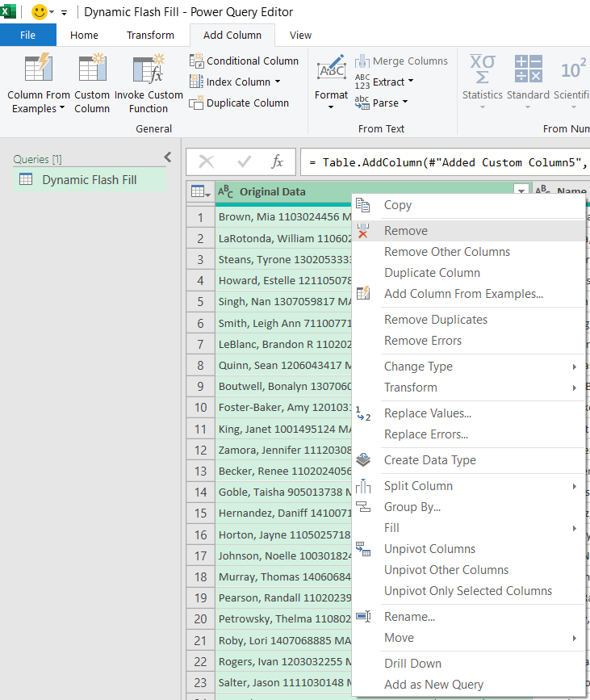Choose Rename from context menu
Image resolution: width=590 pixels, height=700 pixels.
click(469, 617)
